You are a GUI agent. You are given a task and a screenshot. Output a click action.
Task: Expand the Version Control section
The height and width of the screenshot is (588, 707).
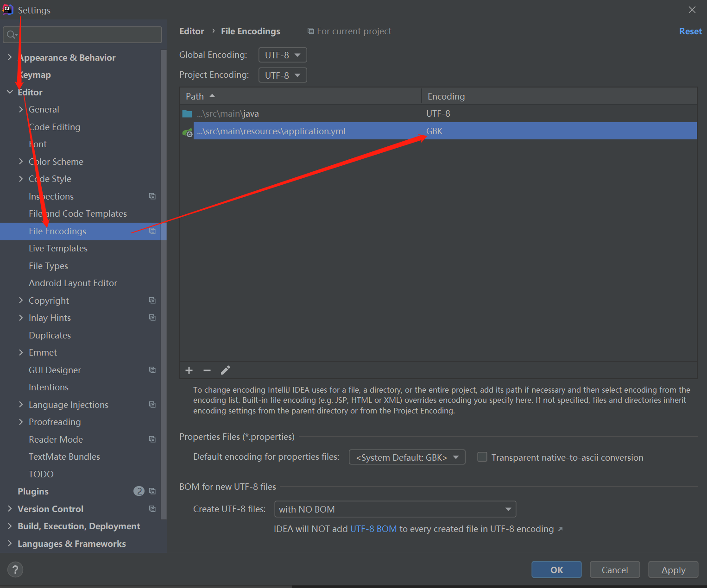click(x=10, y=509)
